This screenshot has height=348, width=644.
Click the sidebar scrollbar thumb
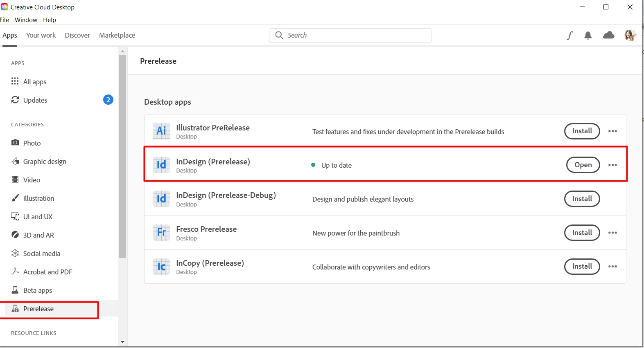pyautogui.click(x=122, y=156)
